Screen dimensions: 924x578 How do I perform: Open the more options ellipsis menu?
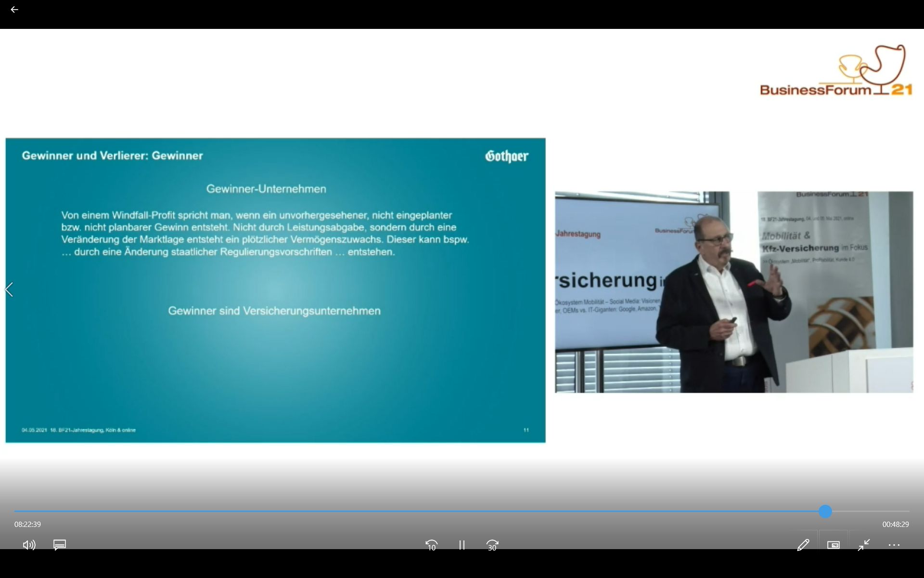tap(894, 545)
